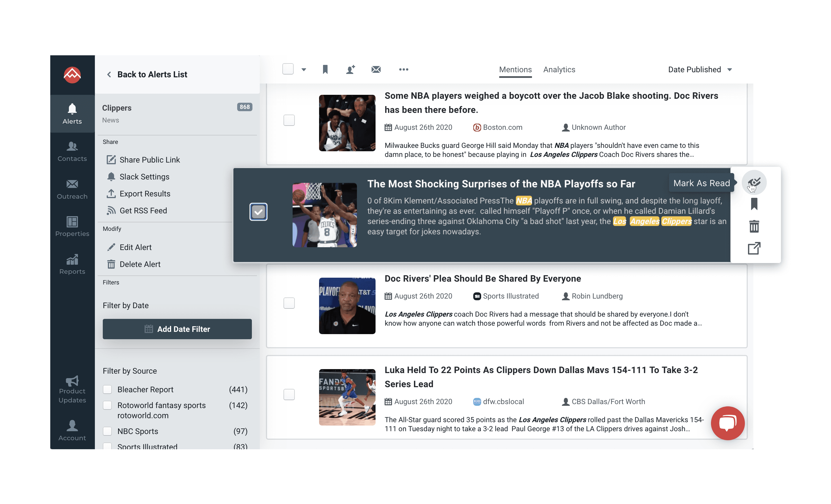831x504 pixels.
Task: Open the three-dot more options menu
Action: tap(403, 69)
